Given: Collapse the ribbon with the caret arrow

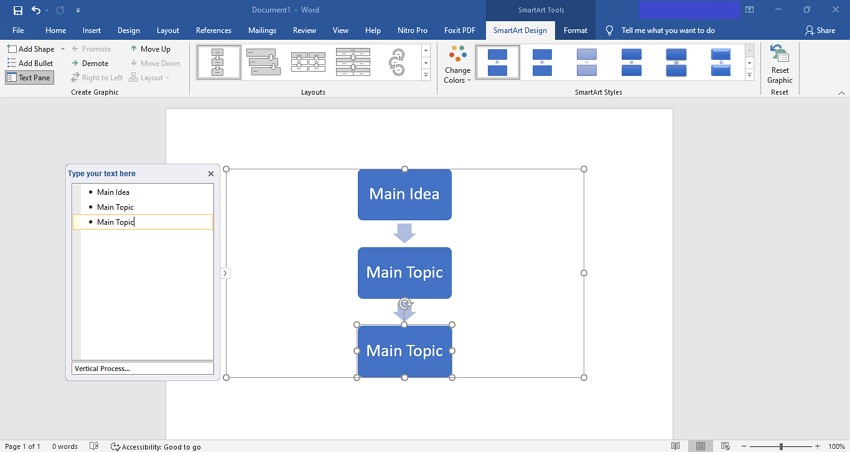Looking at the screenshot, I should coord(841,93).
